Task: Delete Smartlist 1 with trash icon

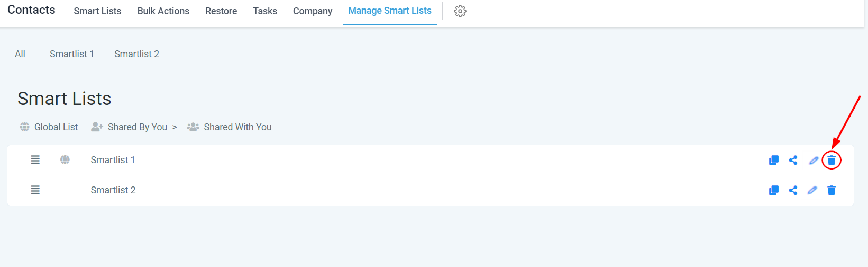Action: (832, 160)
